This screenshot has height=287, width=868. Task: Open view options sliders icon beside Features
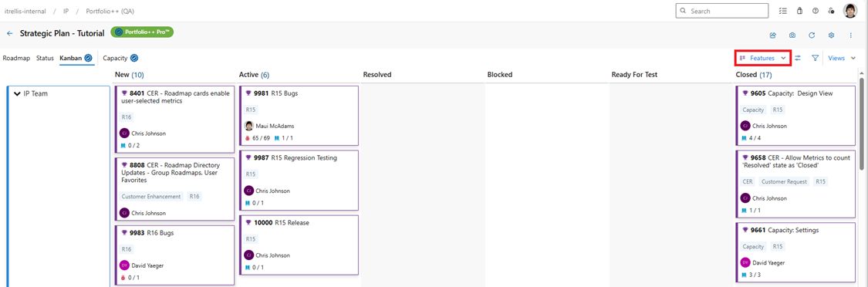click(798, 58)
